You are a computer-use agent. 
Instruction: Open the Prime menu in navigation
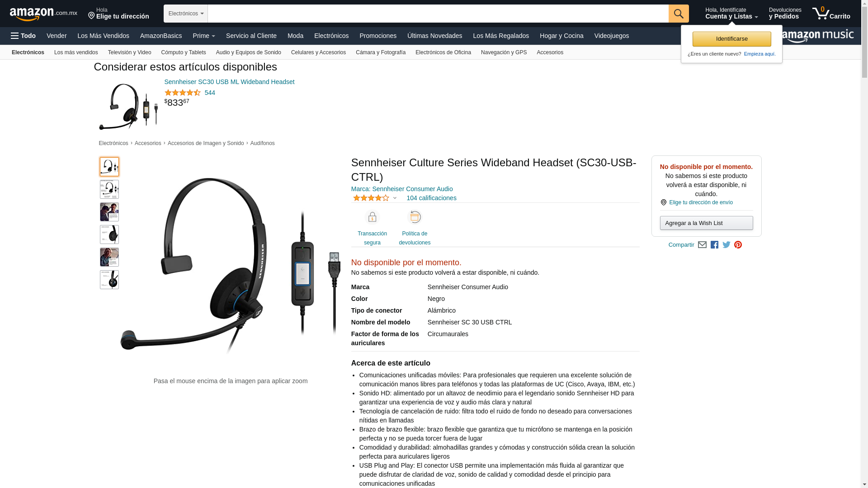click(x=204, y=36)
